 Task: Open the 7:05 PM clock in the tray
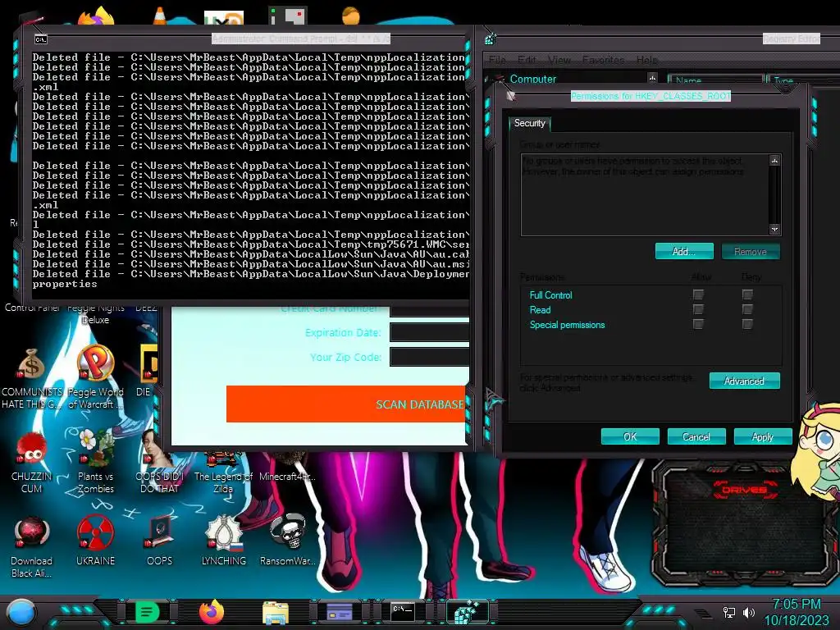pos(797,605)
